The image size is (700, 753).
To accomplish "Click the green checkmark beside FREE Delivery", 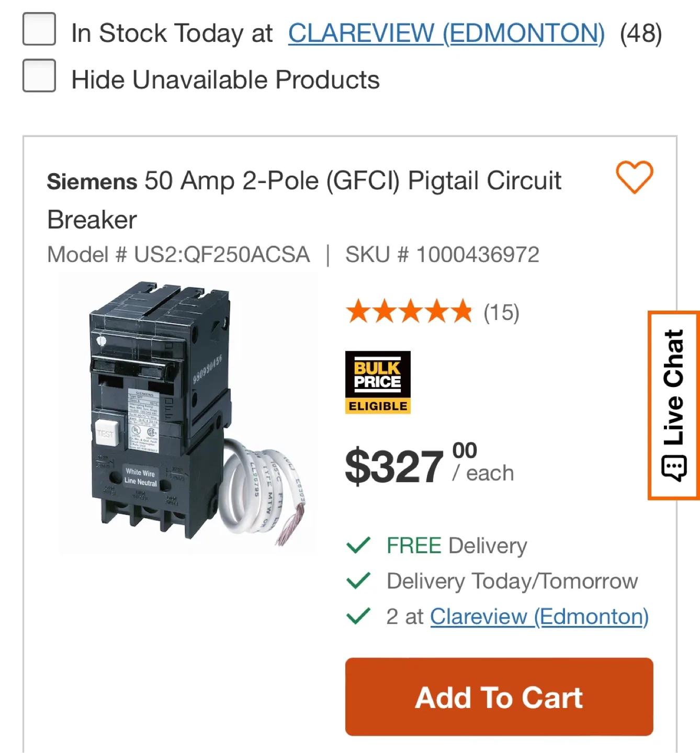I will point(358,545).
